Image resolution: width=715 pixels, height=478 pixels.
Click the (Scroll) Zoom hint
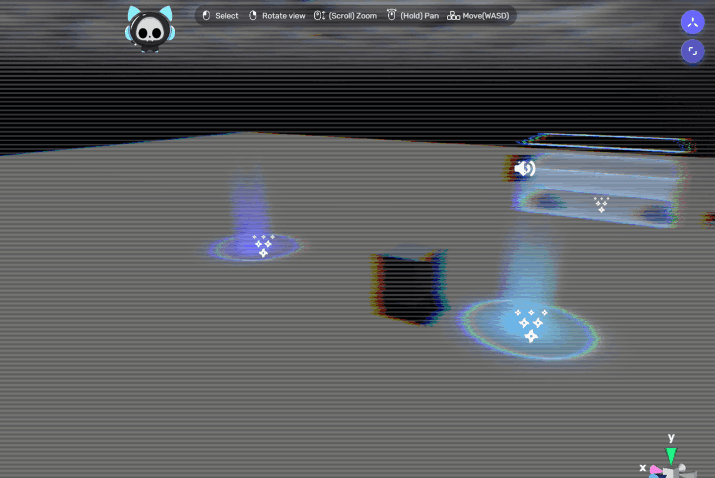tap(345, 16)
